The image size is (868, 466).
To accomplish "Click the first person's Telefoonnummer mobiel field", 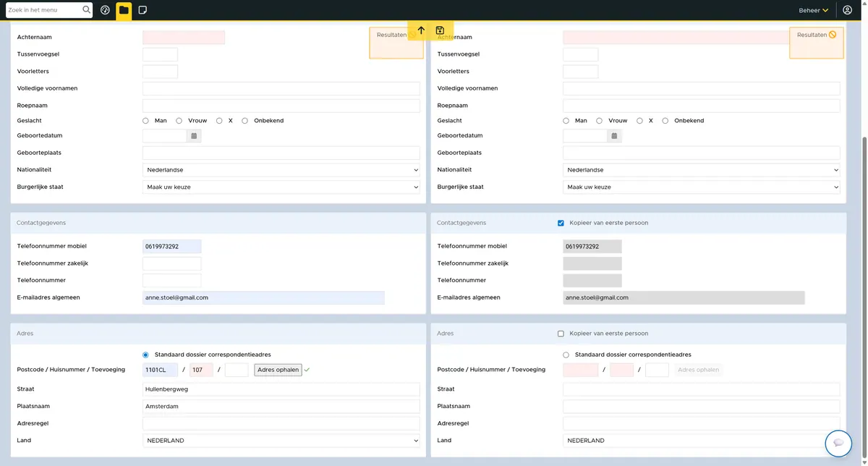I will point(172,247).
